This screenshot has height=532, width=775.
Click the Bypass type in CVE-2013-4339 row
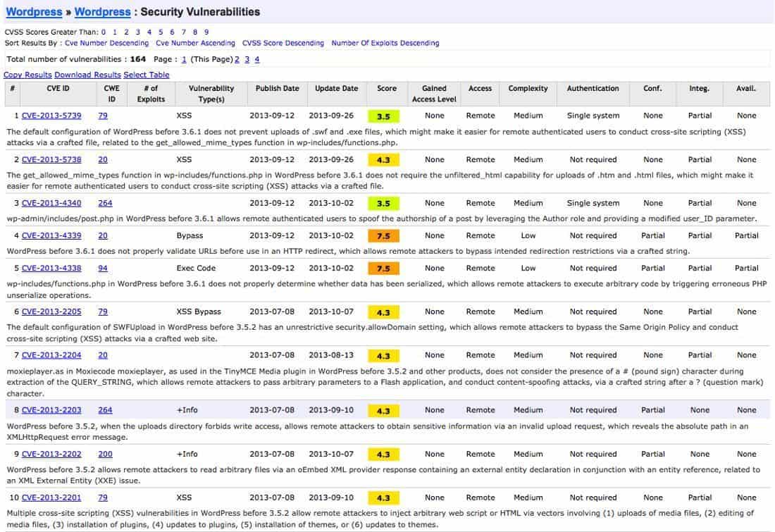click(190, 236)
